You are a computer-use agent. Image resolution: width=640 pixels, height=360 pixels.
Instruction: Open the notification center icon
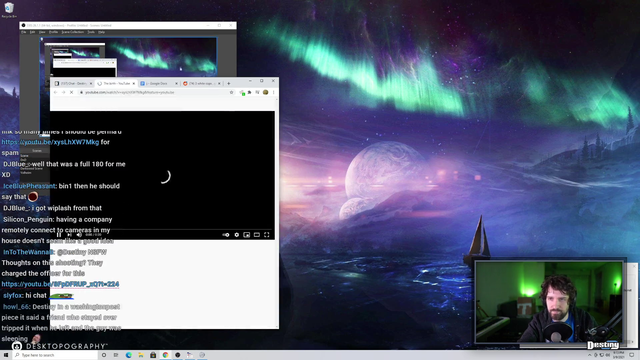click(632, 355)
